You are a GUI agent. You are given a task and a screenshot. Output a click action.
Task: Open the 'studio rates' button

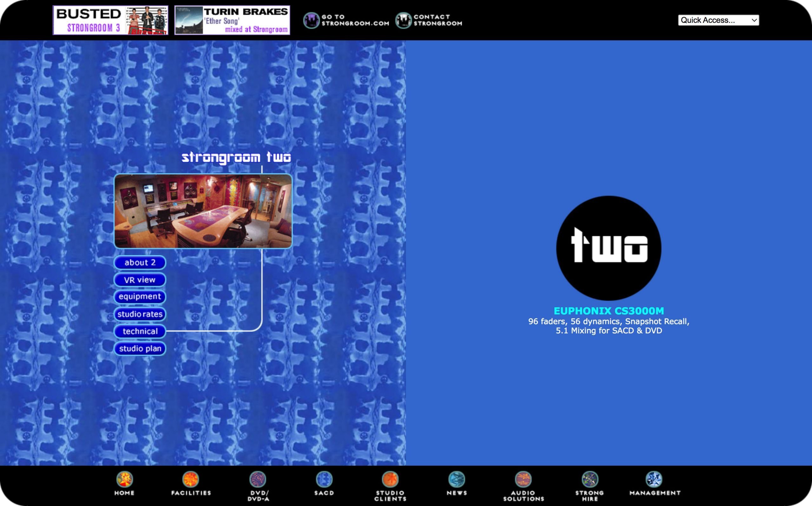click(x=140, y=314)
